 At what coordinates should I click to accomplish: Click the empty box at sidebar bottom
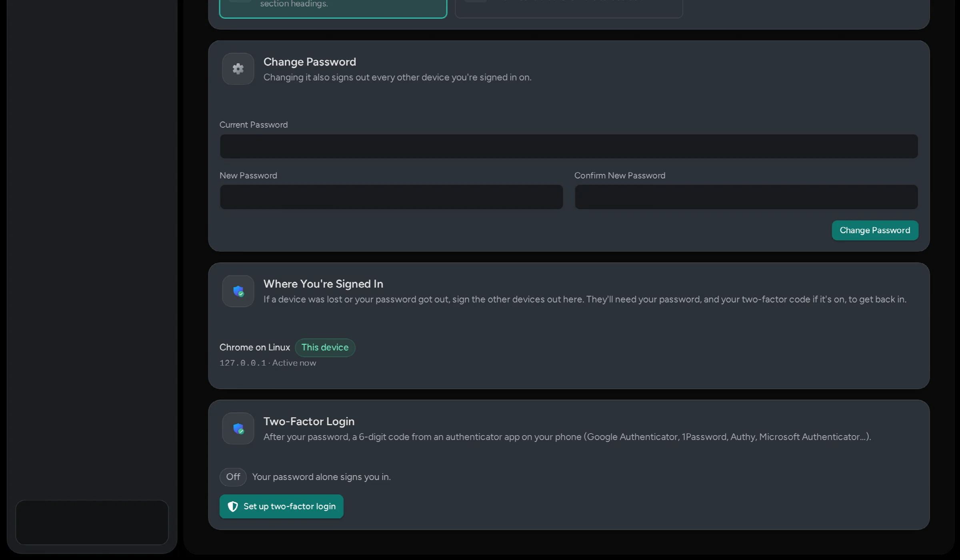pyautogui.click(x=92, y=522)
